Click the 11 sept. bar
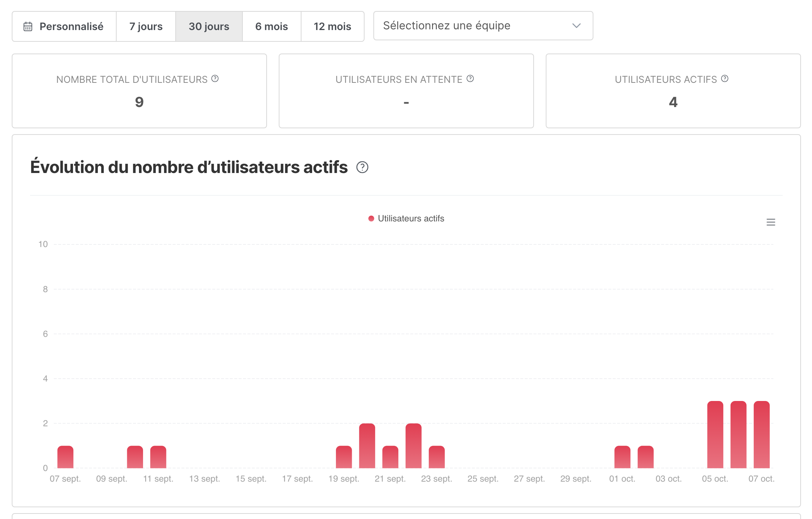Screen dimensions: 812x519 point(158,457)
